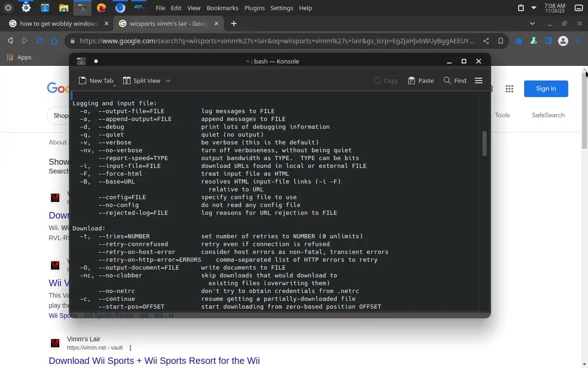This screenshot has width=588, height=368.
Task: Open Find in the Konsole toolbar
Action: (x=455, y=80)
